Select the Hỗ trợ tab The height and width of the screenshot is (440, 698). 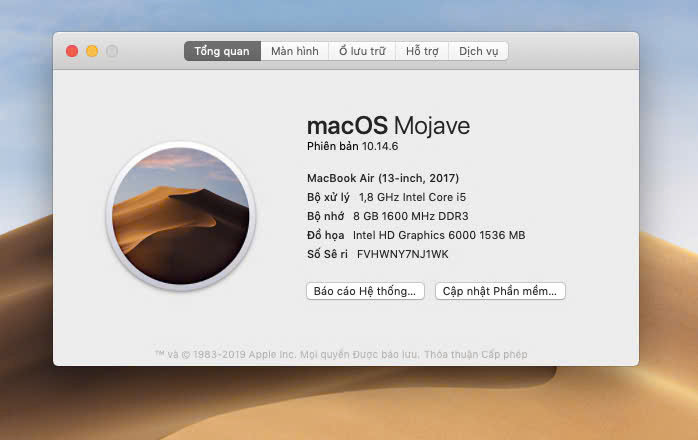click(x=422, y=51)
